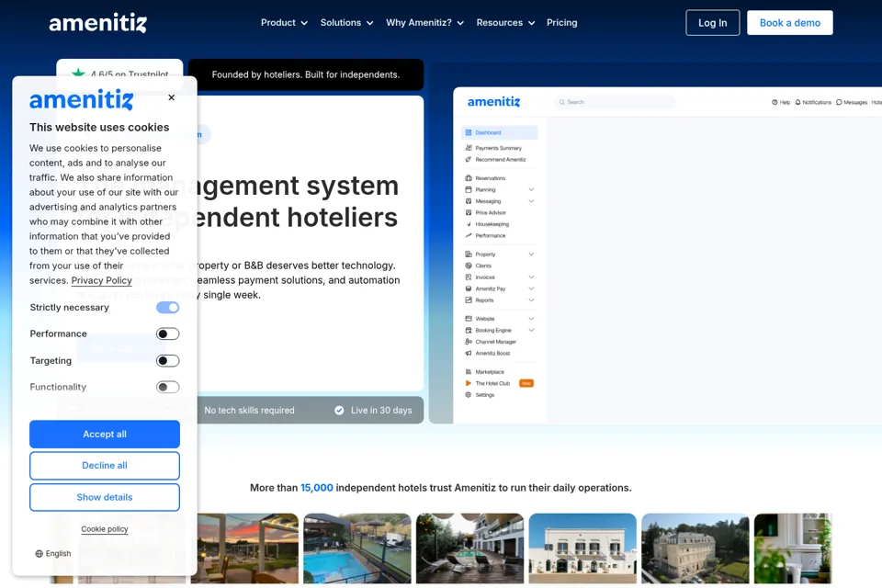The image size is (882, 588).
Task: Click the Help icon in the dashboard header
Action: pyautogui.click(x=775, y=102)
